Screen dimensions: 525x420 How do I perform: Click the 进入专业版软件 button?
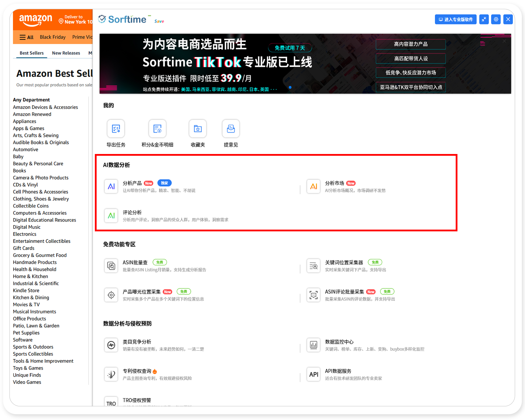pos(455,19)
